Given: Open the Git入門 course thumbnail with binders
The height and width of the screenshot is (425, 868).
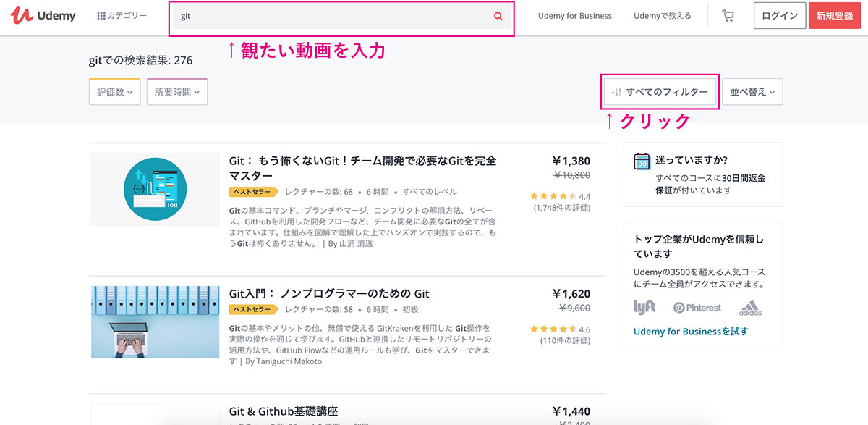Looking at the screenshot, I should 155,321.
